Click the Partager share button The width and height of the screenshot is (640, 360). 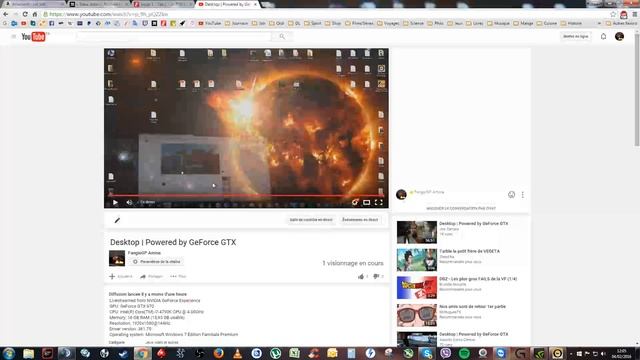[151, 276]
